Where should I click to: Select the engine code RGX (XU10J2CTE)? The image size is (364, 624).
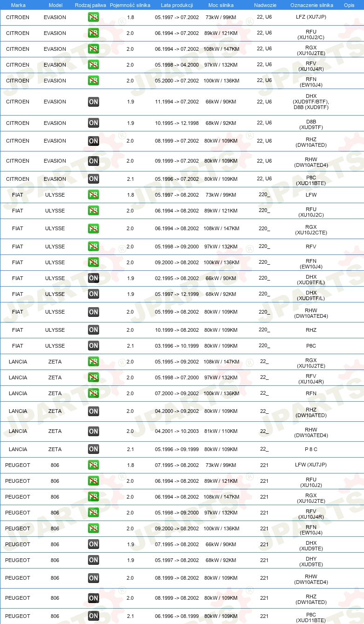click(x=311, y=230)
